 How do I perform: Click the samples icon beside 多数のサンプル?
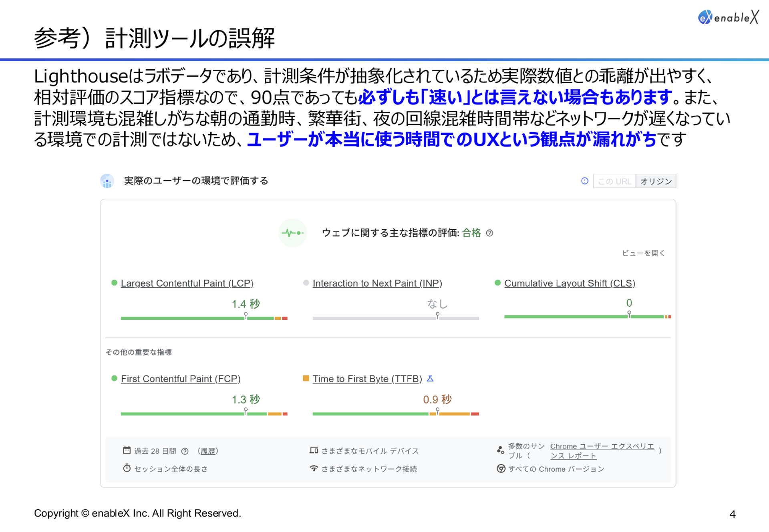(x=500, y=450)
